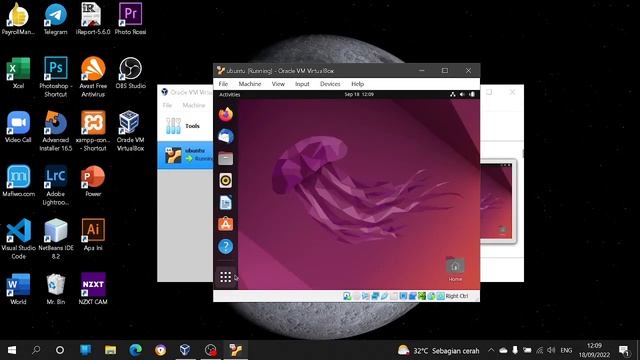Select the Mafiwo.com desktop icon
This screenshot has width=640, height=360.
click(x=18, y=181)
